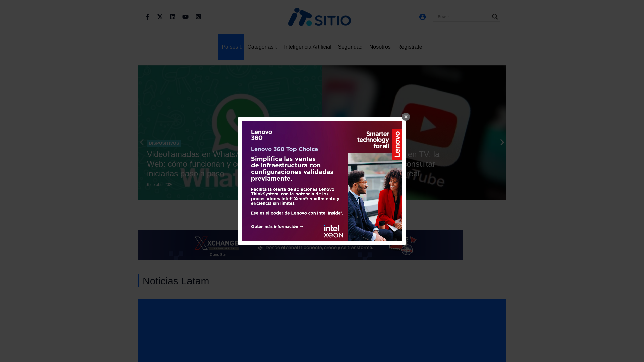Open the Facebook social link
This screenshot has height=362, width=644.
(x=147, y=17)
